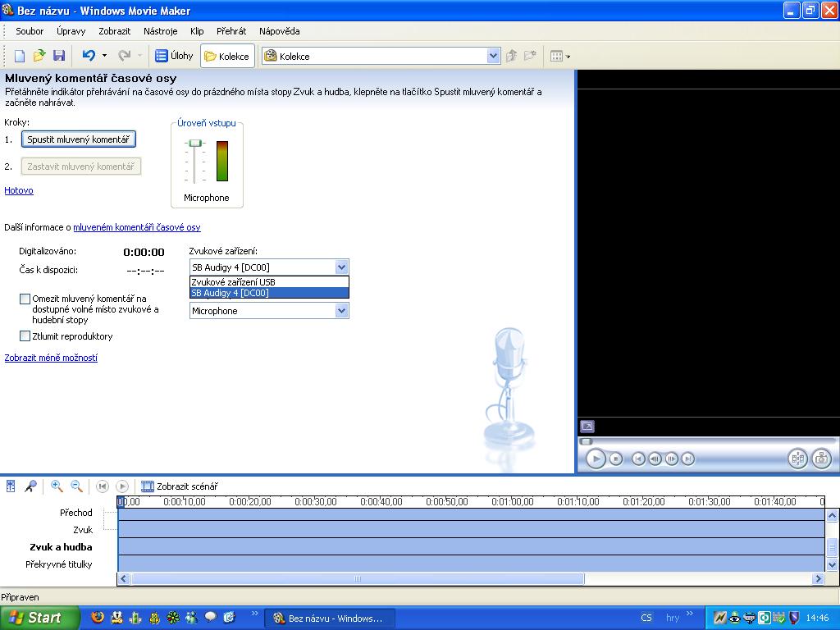Play the timeline from the toolbar
Screen dimensions: 840x630
click(x=122, y=486)
